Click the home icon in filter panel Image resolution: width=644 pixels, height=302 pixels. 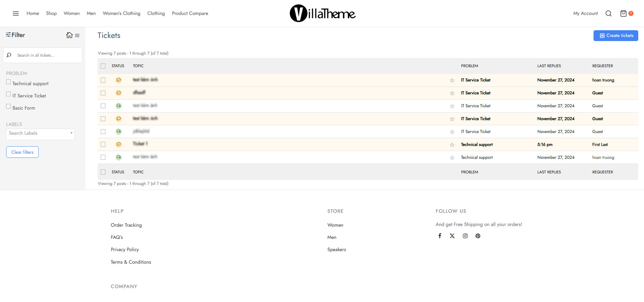[x=69, y=35]
